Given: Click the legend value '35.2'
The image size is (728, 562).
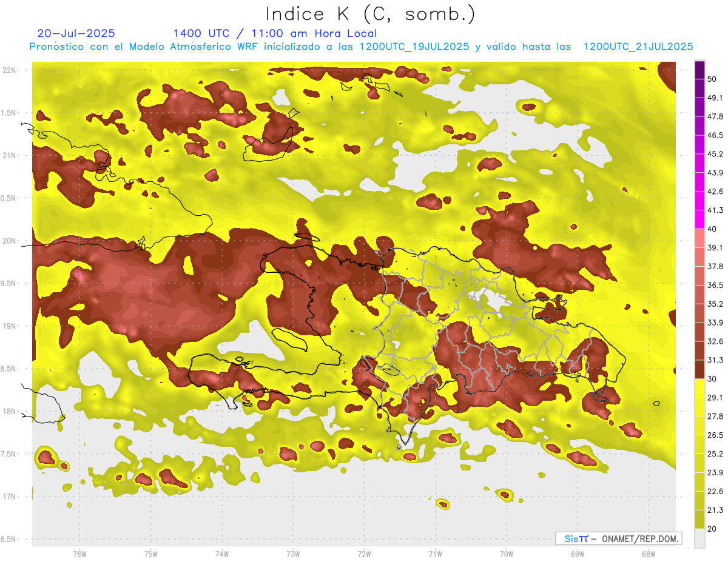Looking at the screenshot, I should click(715, 304).
